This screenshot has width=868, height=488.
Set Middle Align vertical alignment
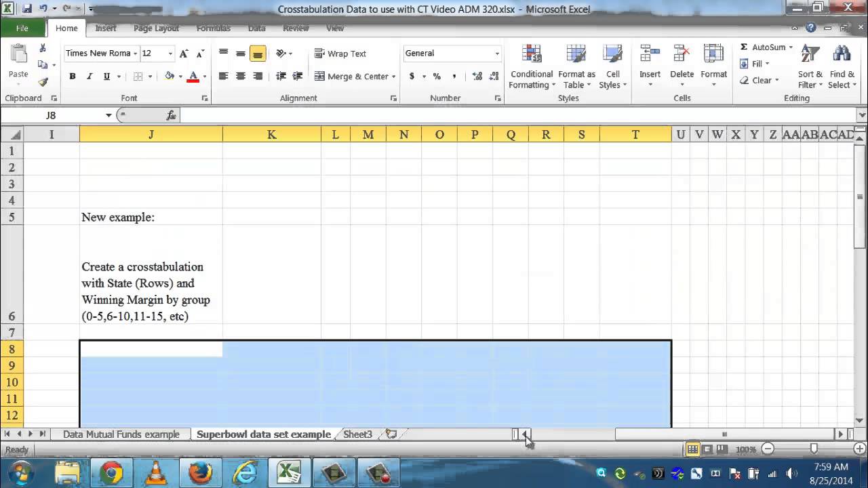(241, 54)
